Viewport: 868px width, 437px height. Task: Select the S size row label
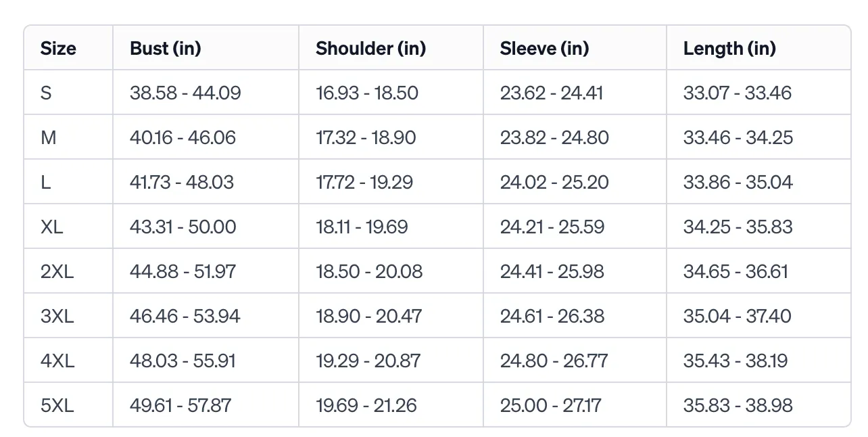point(46,93)
